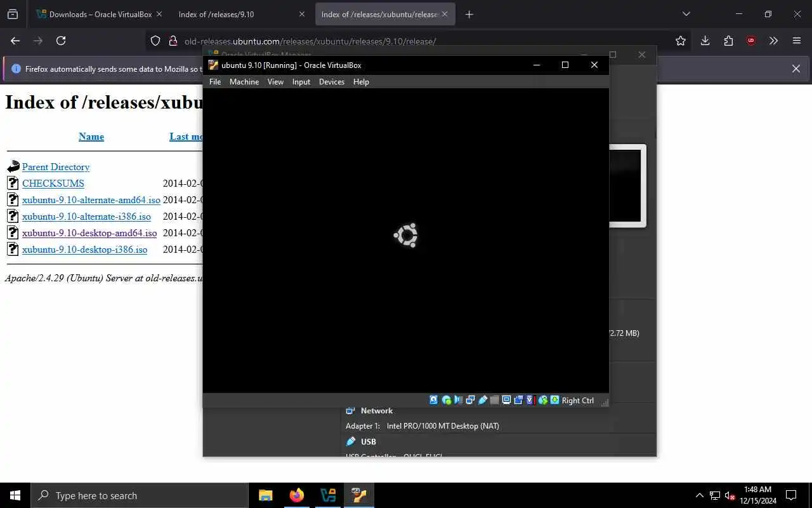Image resolution: width=812 pixels, height=508 pixels.
Task: Sort directory listing by Name
Action: point(91,137)
